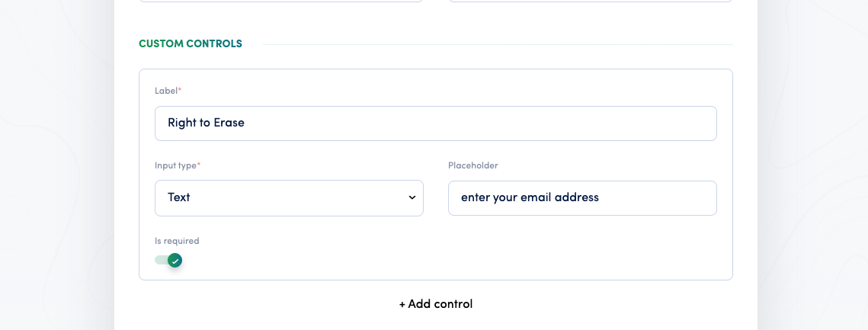Click the partially visible left field at top
This screenshot has width=868, height=330.
(281, 1)
